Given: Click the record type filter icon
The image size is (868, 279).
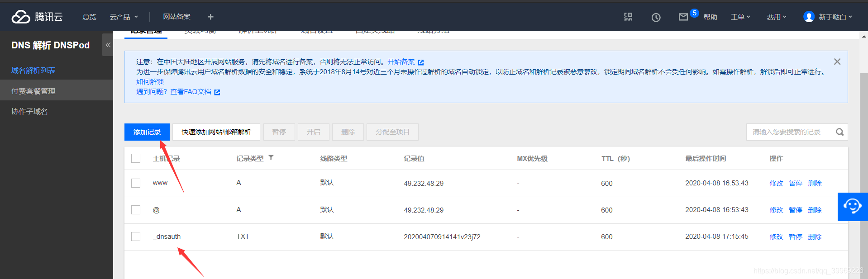Looking at the screenshot, I should [x=271, y=158].
